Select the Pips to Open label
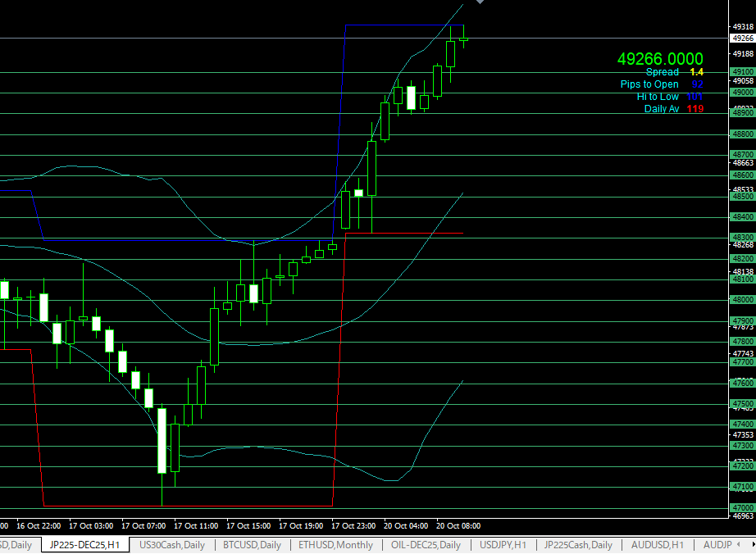 649,84
